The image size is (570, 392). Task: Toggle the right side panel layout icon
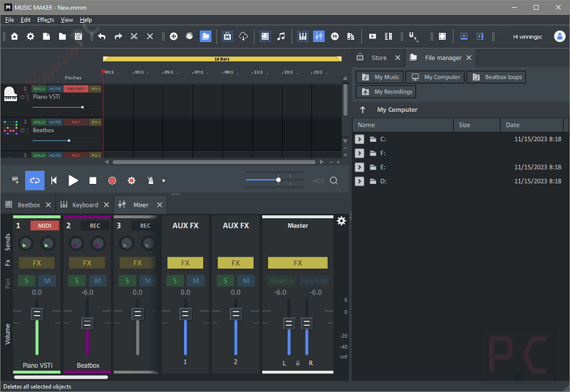tap(480, 36)
